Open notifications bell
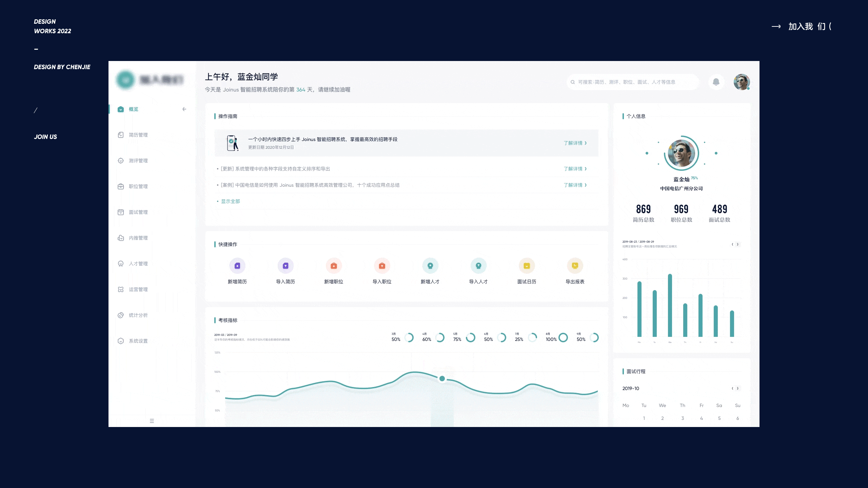 pos(716,82)
